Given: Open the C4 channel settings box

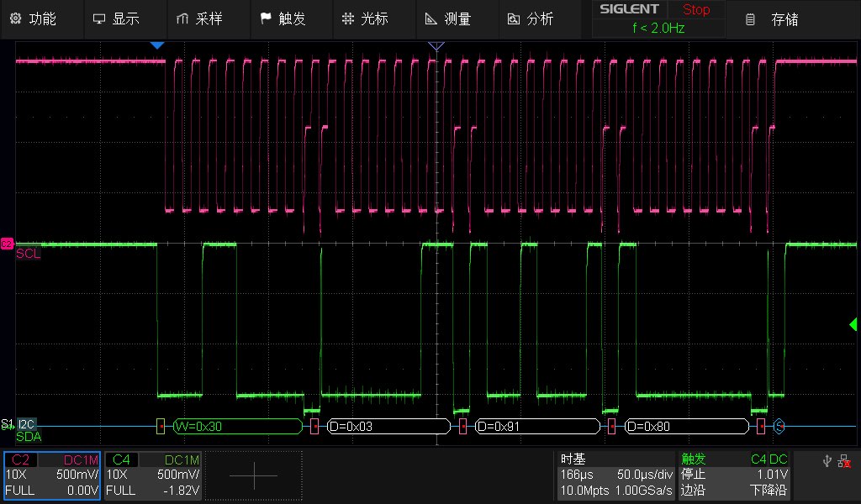Looking at the screenshot, I should point(153,475).
